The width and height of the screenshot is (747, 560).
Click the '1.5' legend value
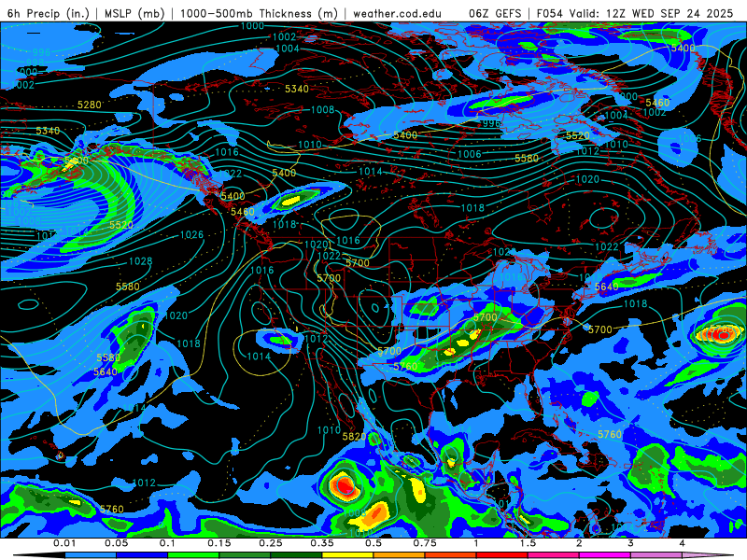coord(528,543)
